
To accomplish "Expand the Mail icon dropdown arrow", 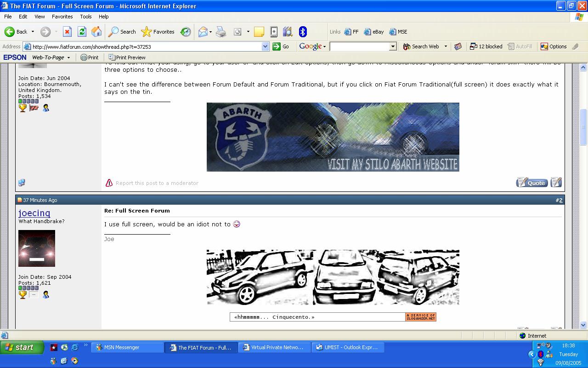I will click(211, 32).
